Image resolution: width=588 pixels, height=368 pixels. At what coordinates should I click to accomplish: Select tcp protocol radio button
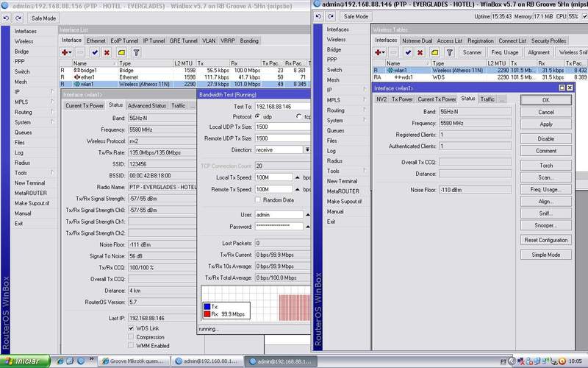tap(299, 116)
